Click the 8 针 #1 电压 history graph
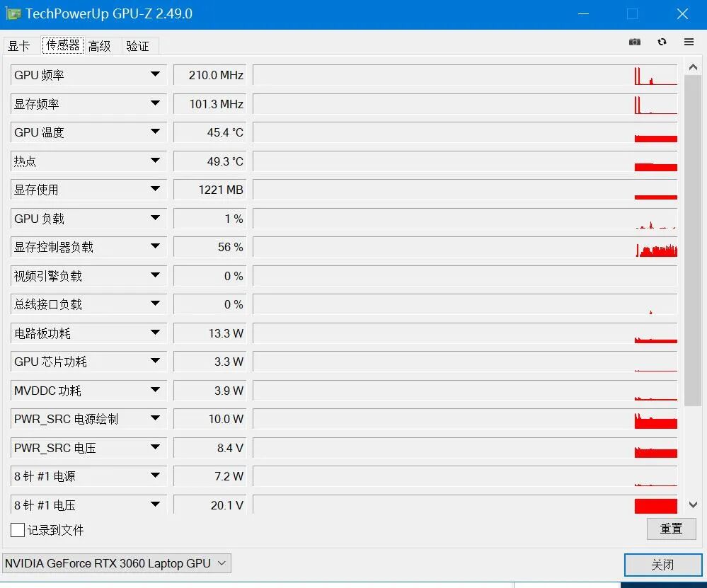 tap(465, 505)
